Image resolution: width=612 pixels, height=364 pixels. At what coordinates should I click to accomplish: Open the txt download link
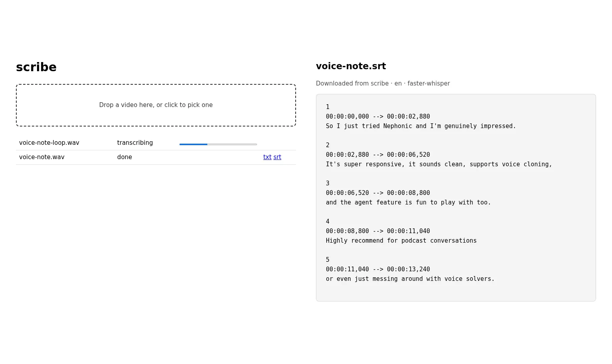click(267, 157)
